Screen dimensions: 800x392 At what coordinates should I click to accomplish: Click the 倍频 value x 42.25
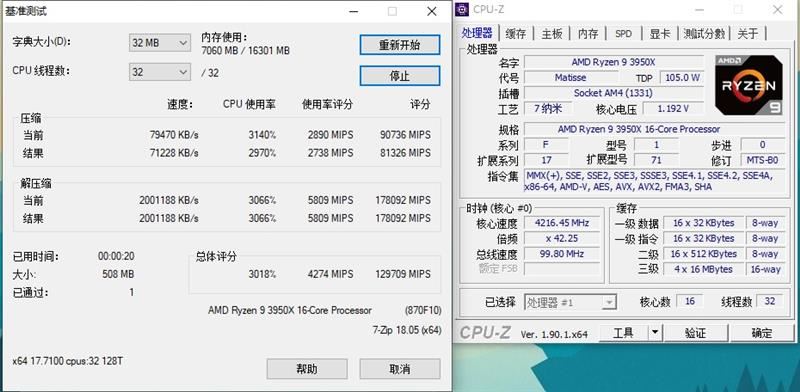point(562,238)
